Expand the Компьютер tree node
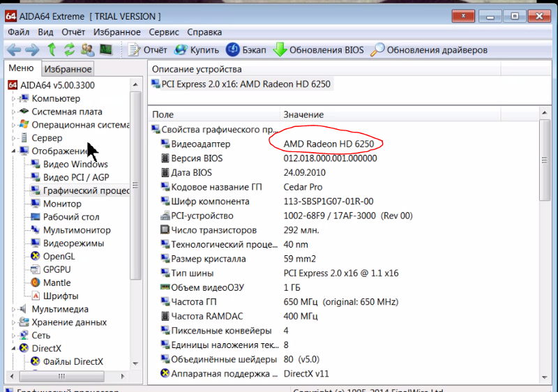This screenshot has width=558, height=392. (13, 98)
